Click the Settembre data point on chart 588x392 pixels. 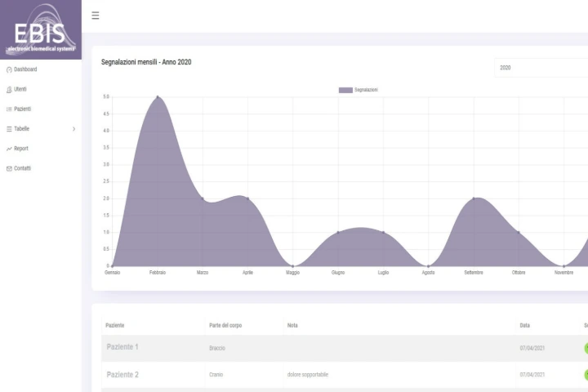coord(474,198)
